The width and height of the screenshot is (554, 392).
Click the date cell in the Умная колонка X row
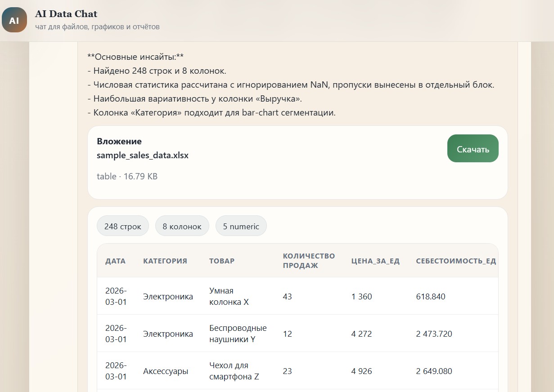(x=116, y=296)
